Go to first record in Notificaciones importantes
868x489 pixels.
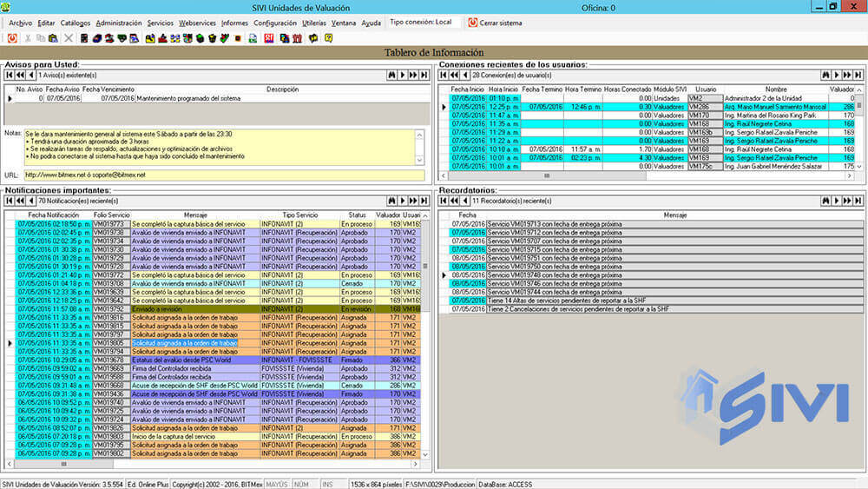pos(10,201)
